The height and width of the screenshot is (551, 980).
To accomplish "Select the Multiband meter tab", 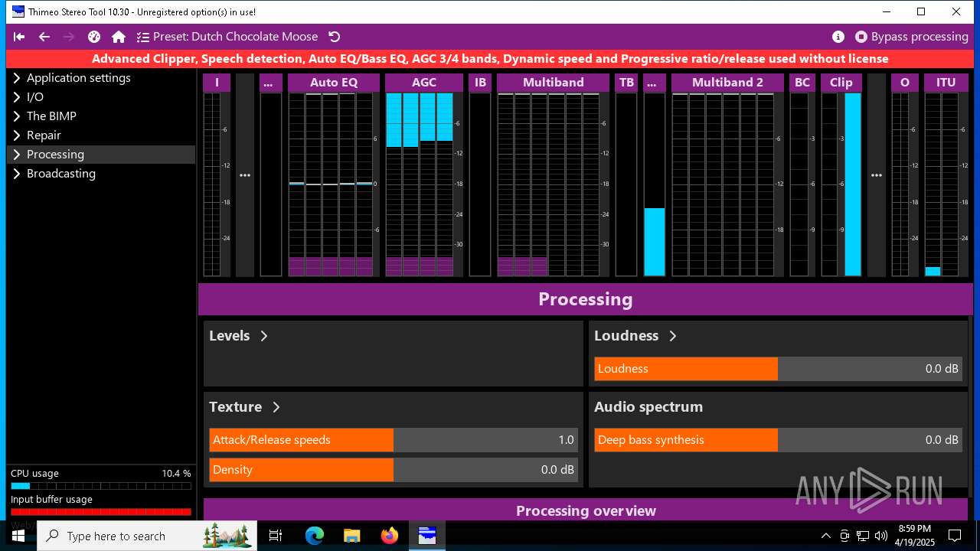I will tap(553, 83).
